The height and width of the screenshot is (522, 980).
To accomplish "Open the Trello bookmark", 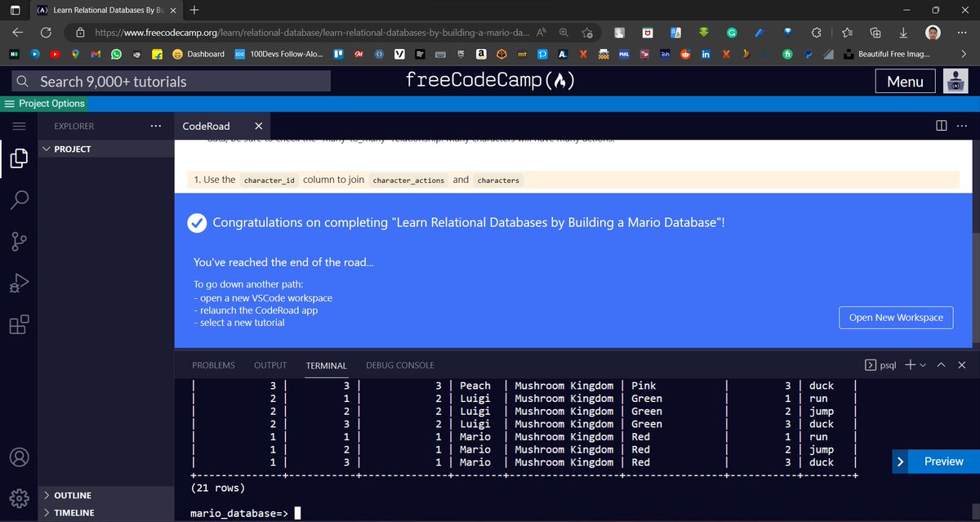I will pyautogui.click(x=337, y=54).
